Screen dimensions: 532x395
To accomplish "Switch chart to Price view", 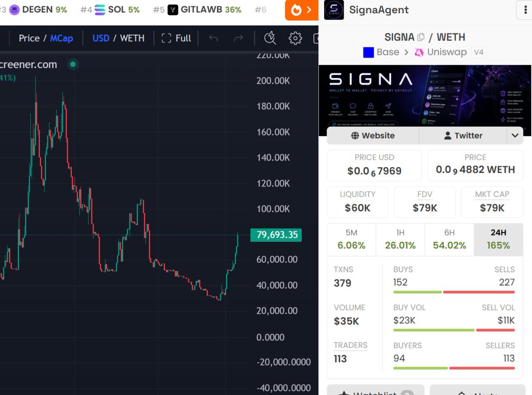I will point(29,38).
